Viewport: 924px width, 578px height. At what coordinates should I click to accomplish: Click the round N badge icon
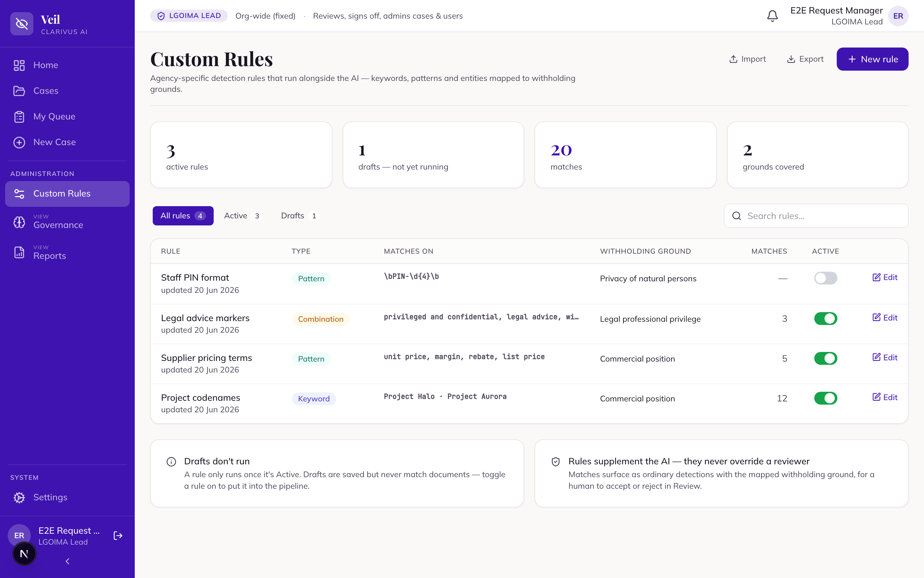pos(24,554)
